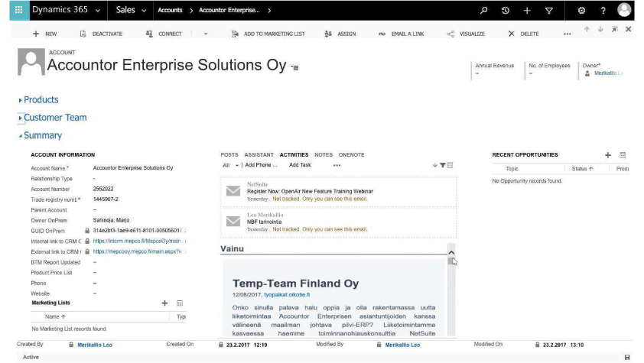Go to previous record up arrow
This screenshot has width=644, height=363.
[x=587, y=29]
